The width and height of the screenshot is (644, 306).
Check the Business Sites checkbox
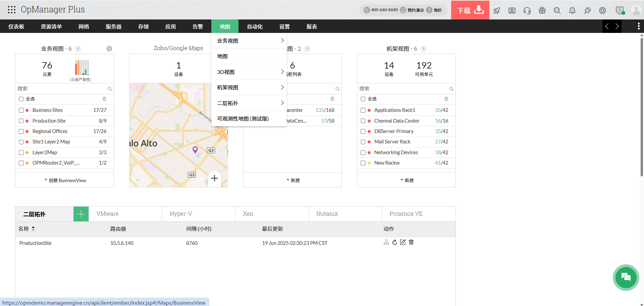[22, 110]
